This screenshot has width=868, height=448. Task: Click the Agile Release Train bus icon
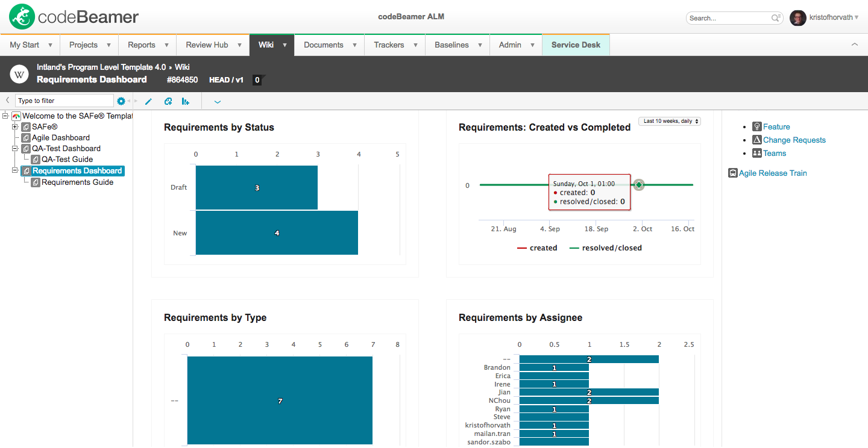(x=733, y=173)
